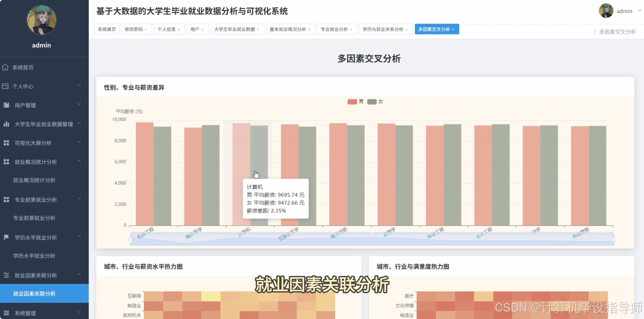Open 大学生毕业就业数据管理 via its bar-chart icon
This screenshot has height=319, width=644.
[x=6, y=124]
